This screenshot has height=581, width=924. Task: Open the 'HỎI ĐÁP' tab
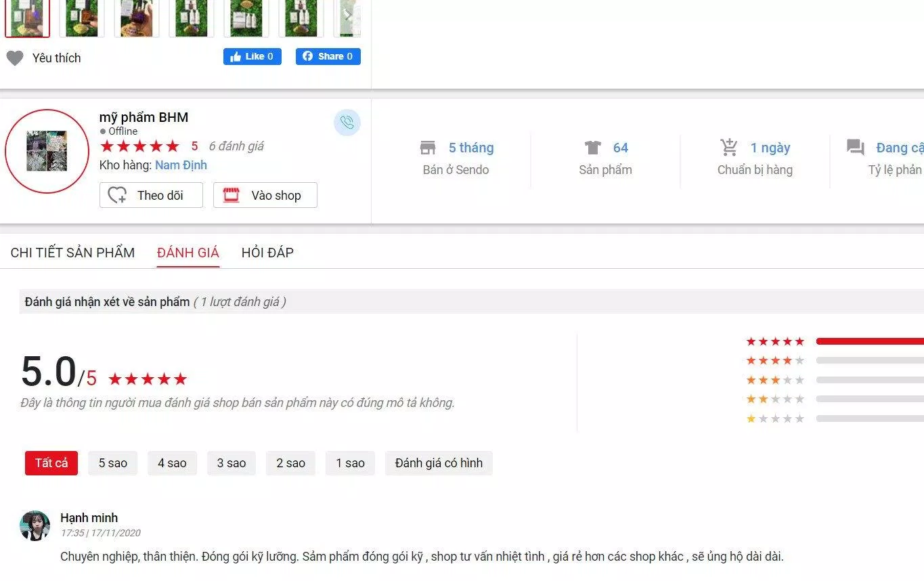point(267,252)
